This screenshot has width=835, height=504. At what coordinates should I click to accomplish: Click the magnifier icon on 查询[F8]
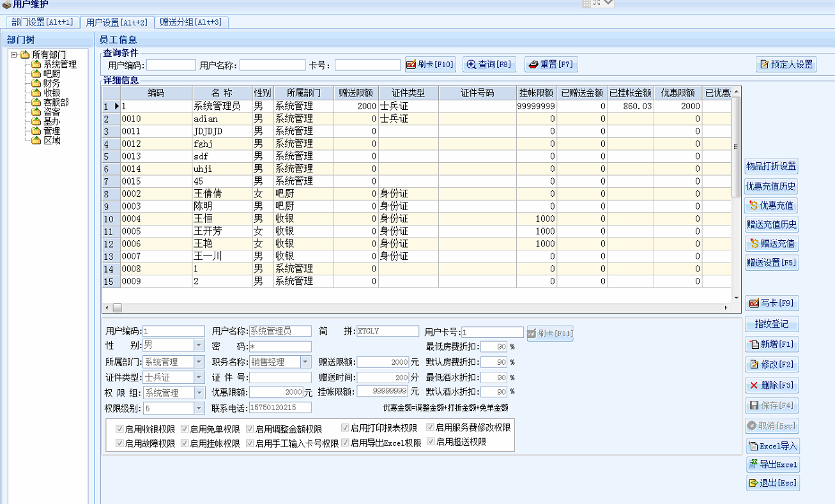[471, 65]
